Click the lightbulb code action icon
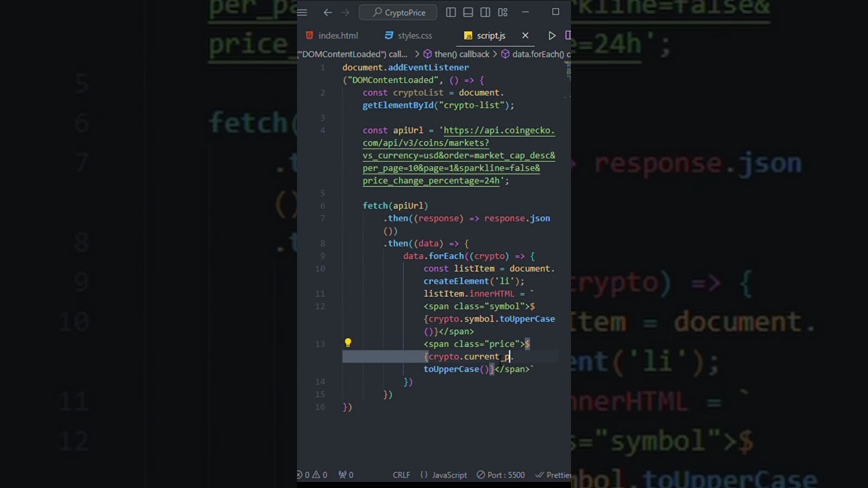868x488 pixels. pos(348,344)
